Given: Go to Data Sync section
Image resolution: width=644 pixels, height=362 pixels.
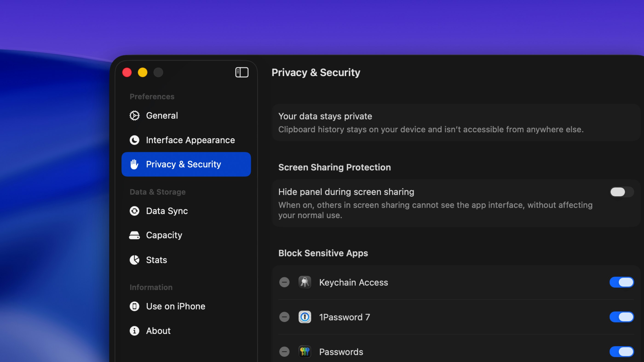Looking at the screenshot, I should pos(186,211).
